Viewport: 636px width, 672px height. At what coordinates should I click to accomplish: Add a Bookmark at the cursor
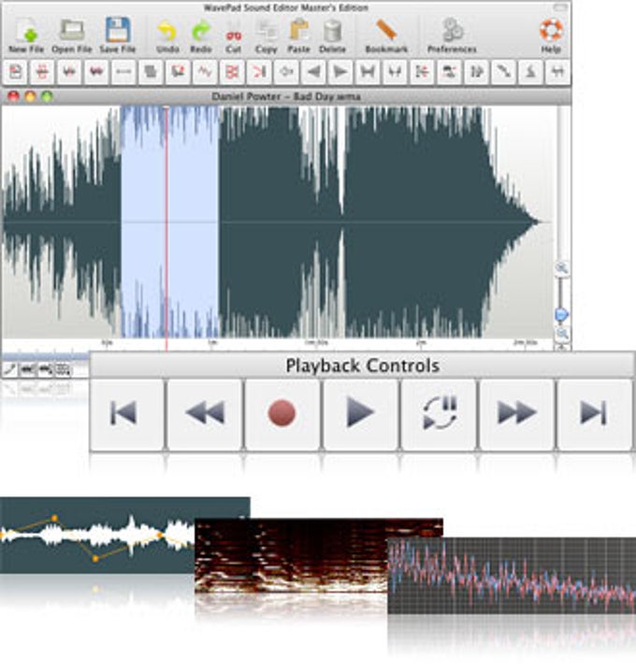click(386, 36)
